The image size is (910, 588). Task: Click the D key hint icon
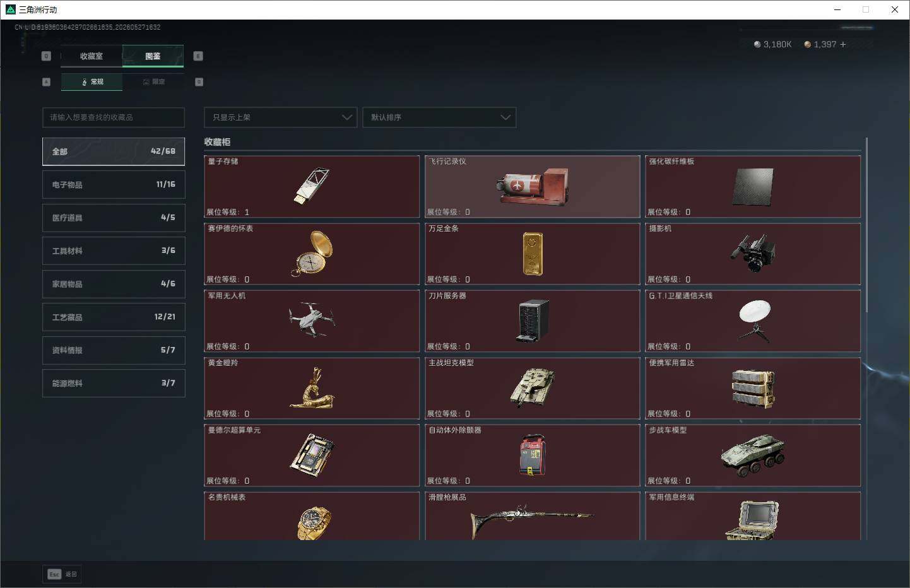pos(199,82)
